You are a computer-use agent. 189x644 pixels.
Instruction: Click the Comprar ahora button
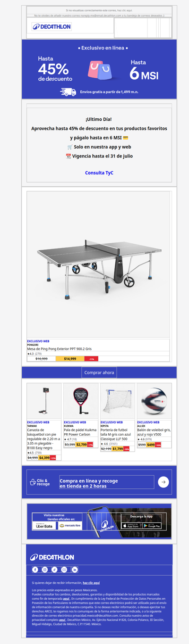click(99, 372)
